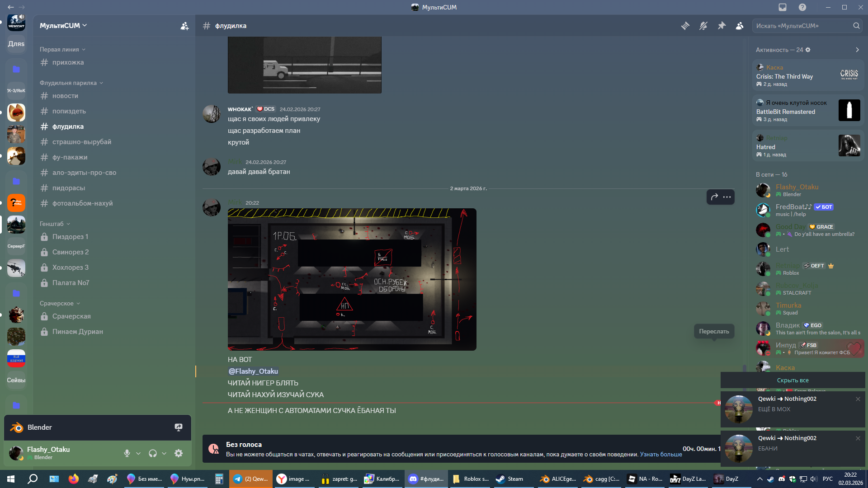Open the Inbox icon in title bar

click(x=783, y=7)
